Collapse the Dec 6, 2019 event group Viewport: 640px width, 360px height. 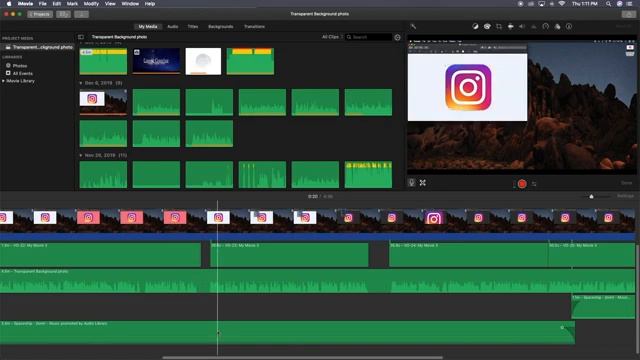point(80,83)
